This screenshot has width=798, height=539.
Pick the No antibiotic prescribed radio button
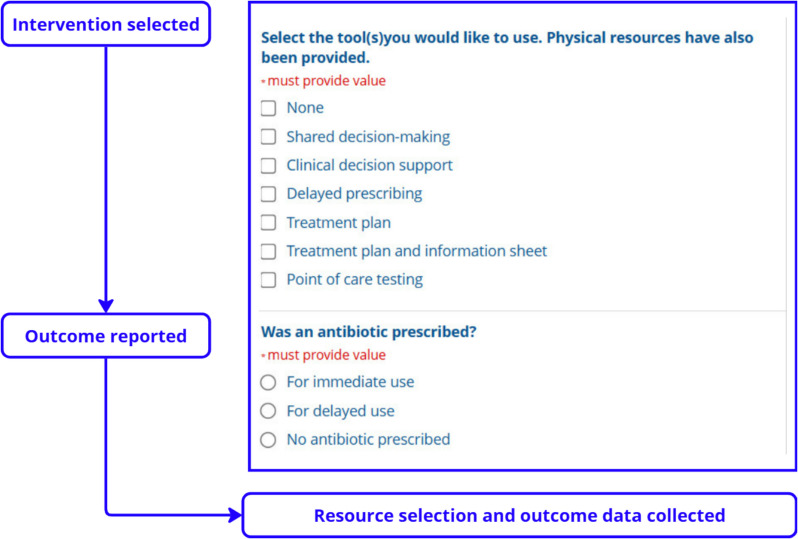point(268,439)
